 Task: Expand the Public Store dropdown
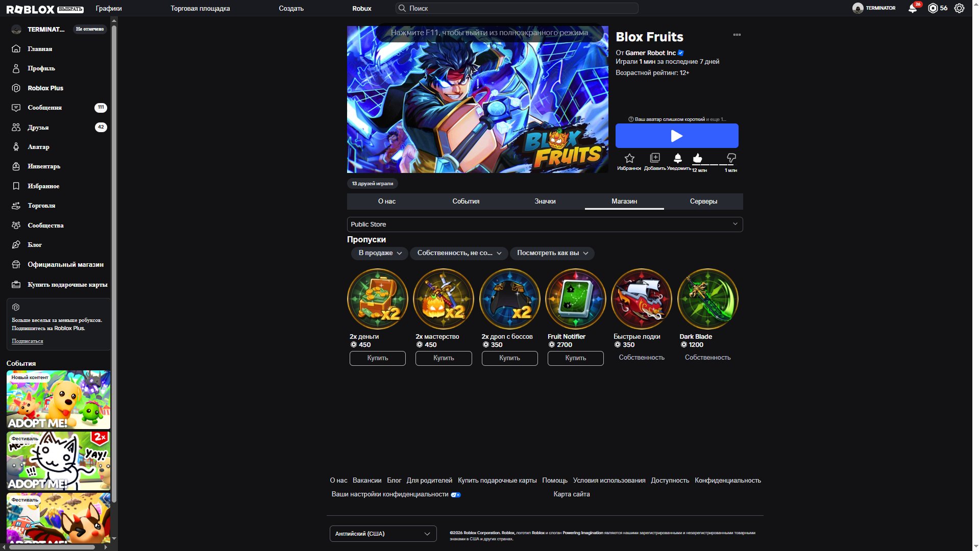(545, 224)
